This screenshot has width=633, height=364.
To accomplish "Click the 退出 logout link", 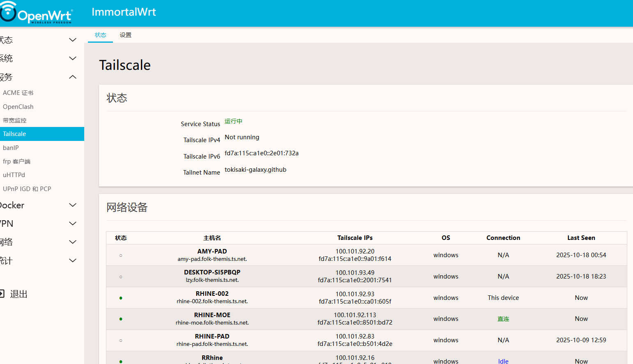I will point(18,294).
